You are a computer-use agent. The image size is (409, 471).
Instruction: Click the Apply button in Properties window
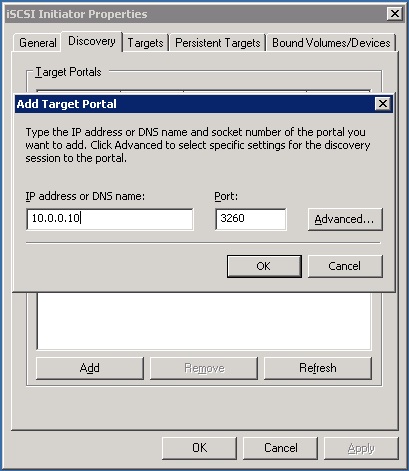tap(361, 448)
